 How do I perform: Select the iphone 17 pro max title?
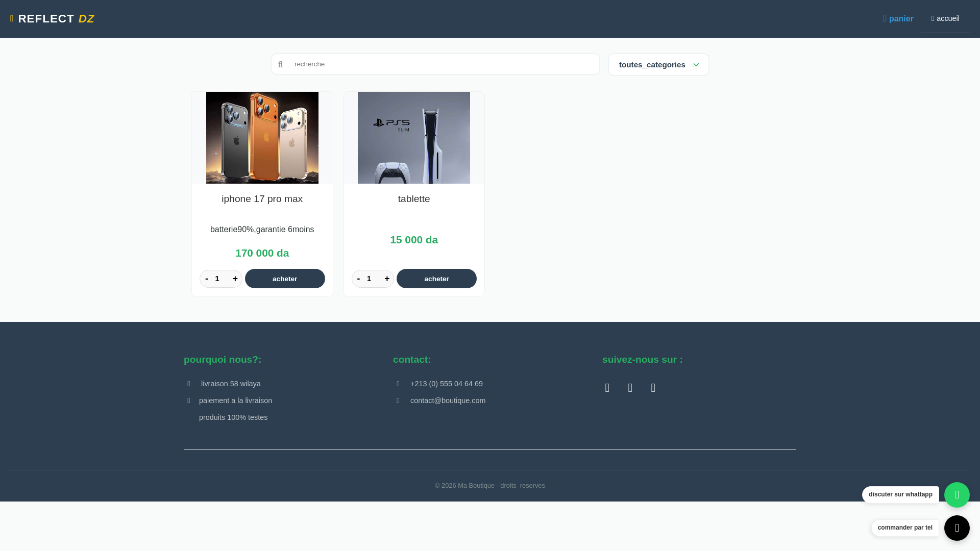coord(262,199)
